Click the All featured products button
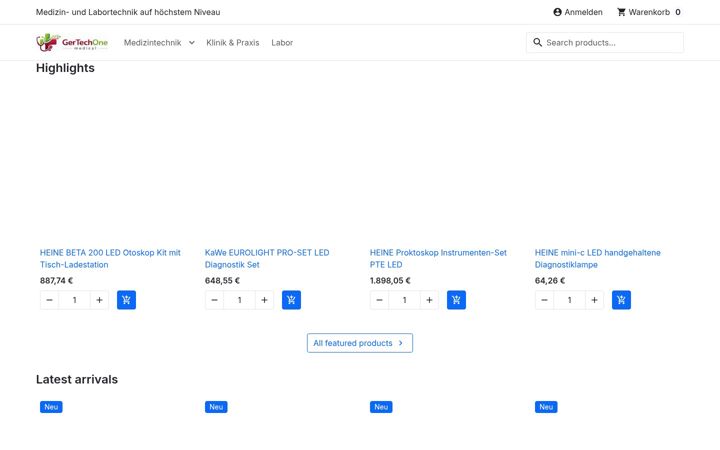The height and width of the screenshot is (450, 720). point(360,343)
